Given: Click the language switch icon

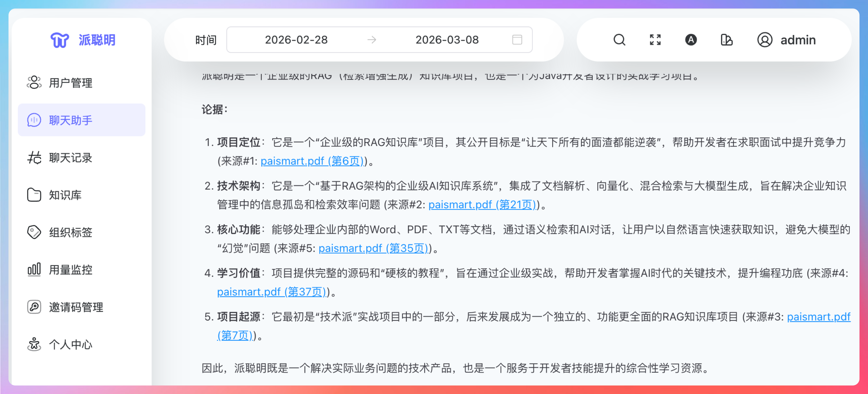Looking at the screenshot, I should pos(691,40).
